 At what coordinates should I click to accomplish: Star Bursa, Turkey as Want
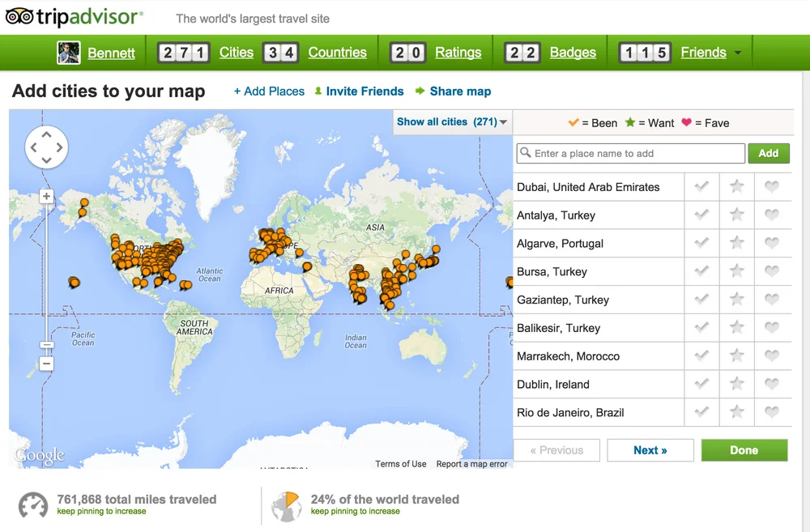pos(736,270)
